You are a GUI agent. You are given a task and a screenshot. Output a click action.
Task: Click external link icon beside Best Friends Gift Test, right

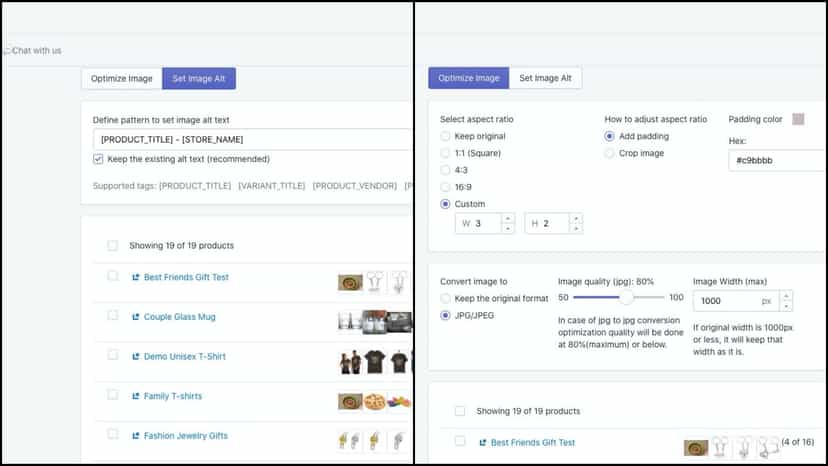tap(482, 443)
